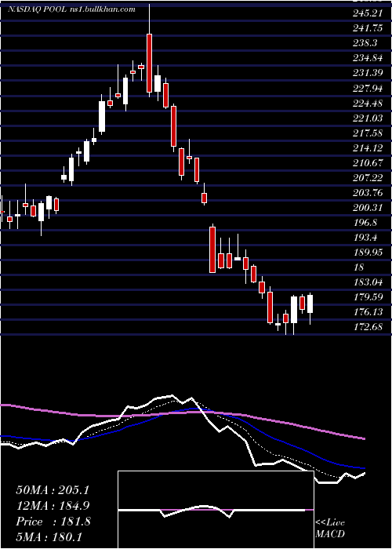Click the 179.59 price axis label
The width and height of the screenshot is (392, 549).
(x=367, y=297)
